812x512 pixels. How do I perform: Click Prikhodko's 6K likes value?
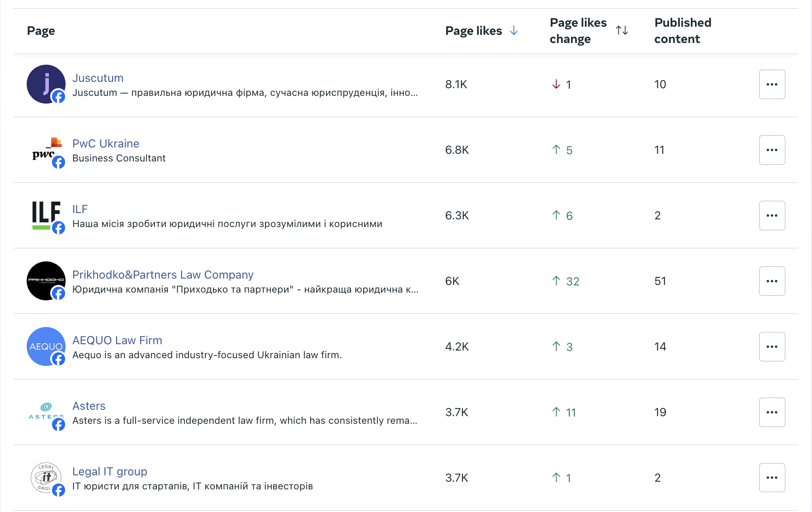452,281
